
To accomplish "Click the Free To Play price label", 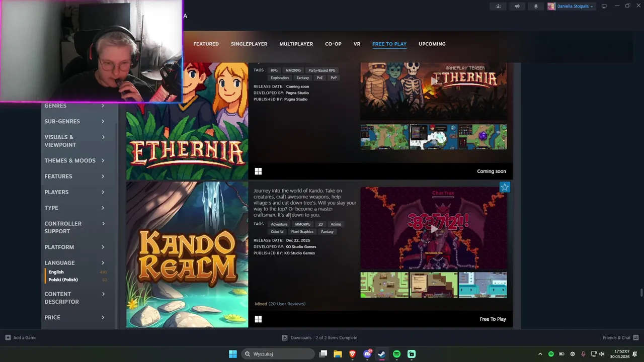I will coord(493,319).
